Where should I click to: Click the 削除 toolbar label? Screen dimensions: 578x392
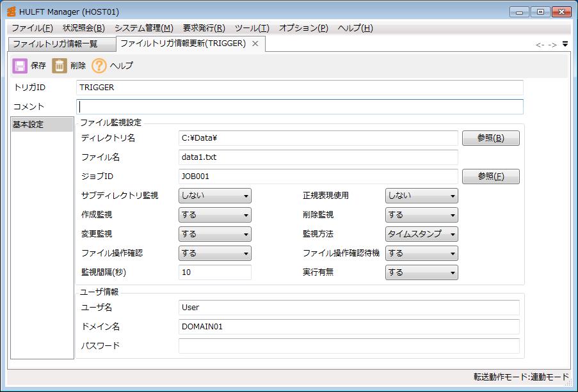click(x=78, y=66)
